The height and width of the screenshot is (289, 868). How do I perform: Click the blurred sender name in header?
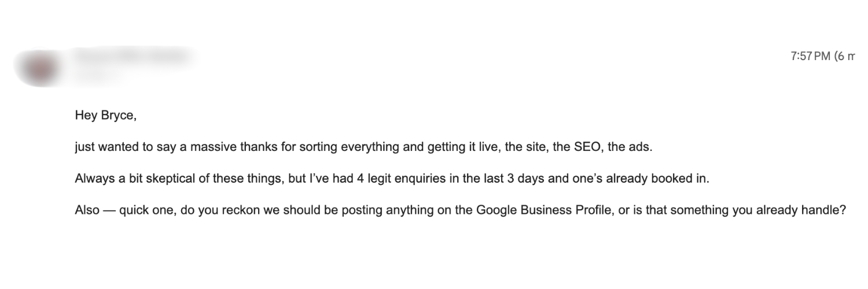tap(132, 57)
